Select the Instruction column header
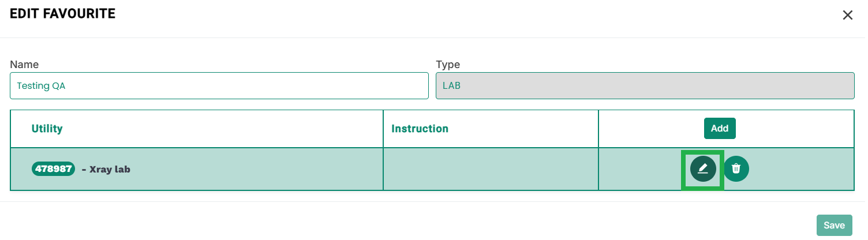Screen dimensions: 868x240 (420, 129)
